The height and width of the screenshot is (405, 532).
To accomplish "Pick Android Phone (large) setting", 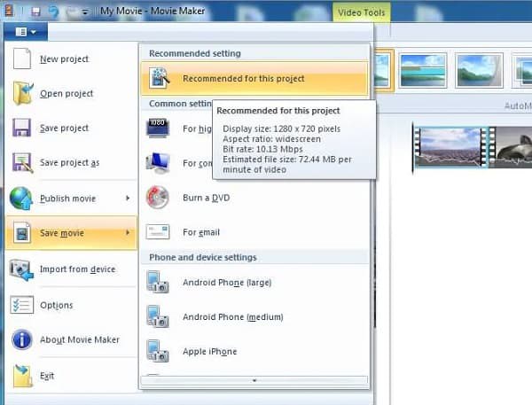I will tap(254, 282).
